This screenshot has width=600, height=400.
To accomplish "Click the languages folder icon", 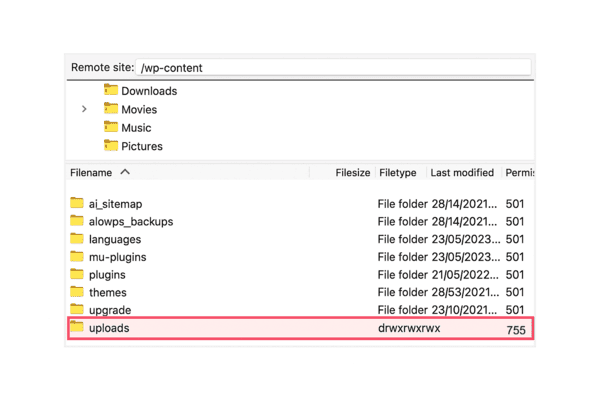I will point(77,239).
